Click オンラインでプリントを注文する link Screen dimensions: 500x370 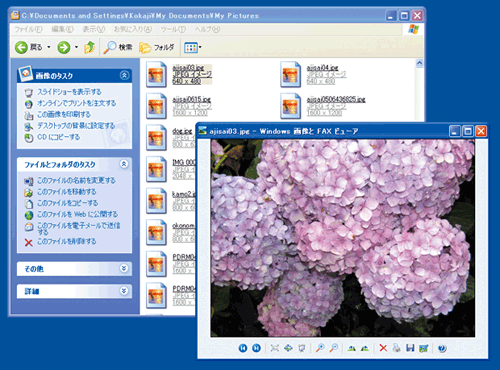click(x=76, y=103)
